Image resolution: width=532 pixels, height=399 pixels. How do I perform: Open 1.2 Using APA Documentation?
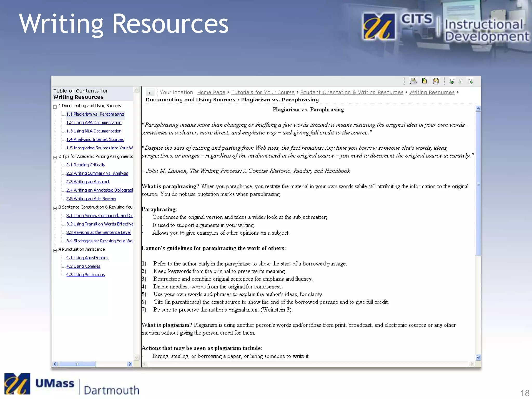(94, 123)
